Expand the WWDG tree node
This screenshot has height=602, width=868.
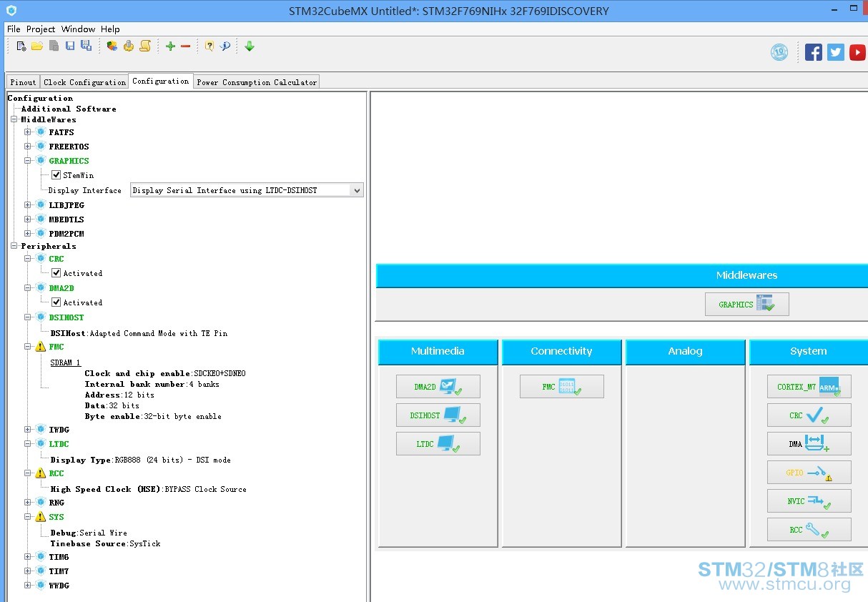point(28,586)
